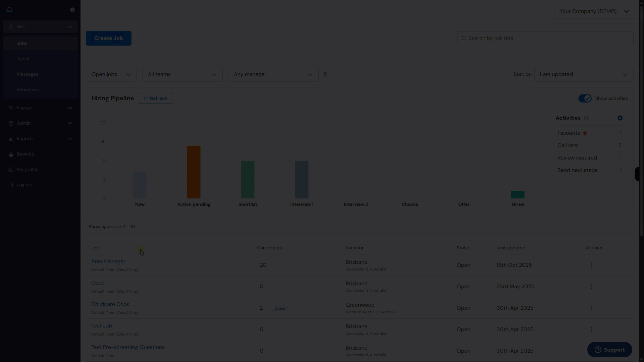Go to Talent in sidebar
Viewport: 644px width, 362px height.
pos(40,59)
